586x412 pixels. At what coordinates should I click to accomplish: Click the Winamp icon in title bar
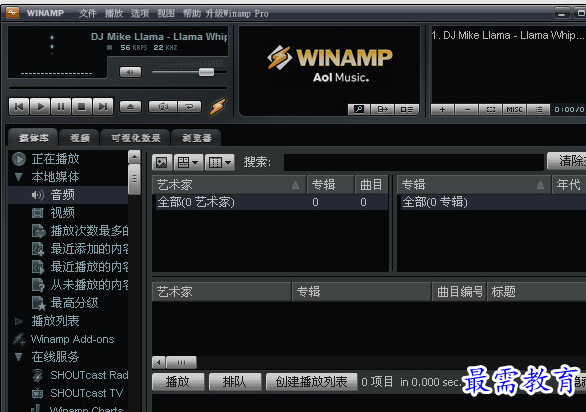click(x=13, y=13)
